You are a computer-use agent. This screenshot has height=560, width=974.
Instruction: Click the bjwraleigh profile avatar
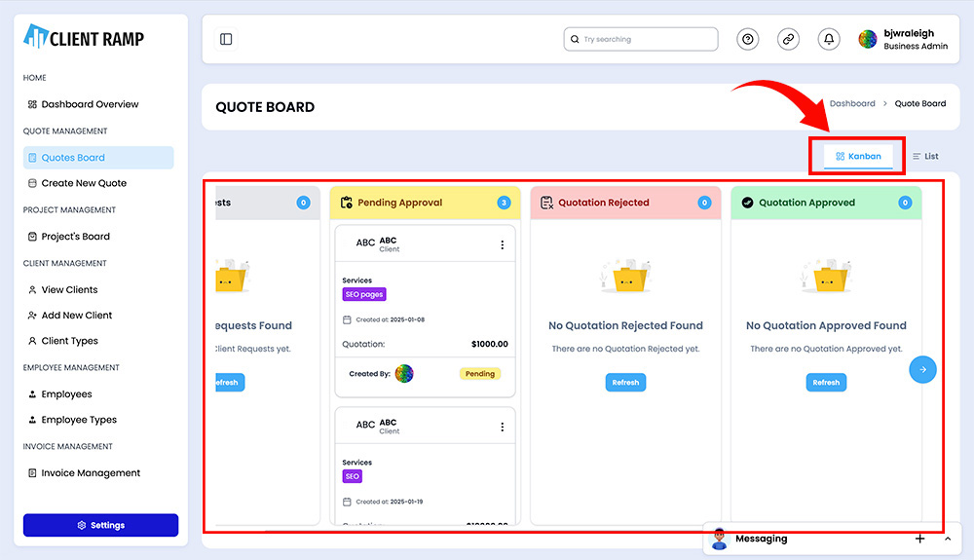tap(867, 39)
